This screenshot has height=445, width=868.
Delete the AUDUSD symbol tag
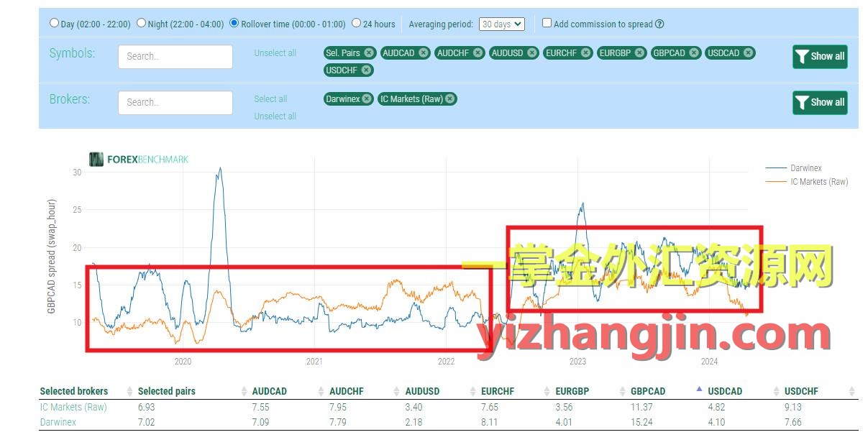(532, 52)
